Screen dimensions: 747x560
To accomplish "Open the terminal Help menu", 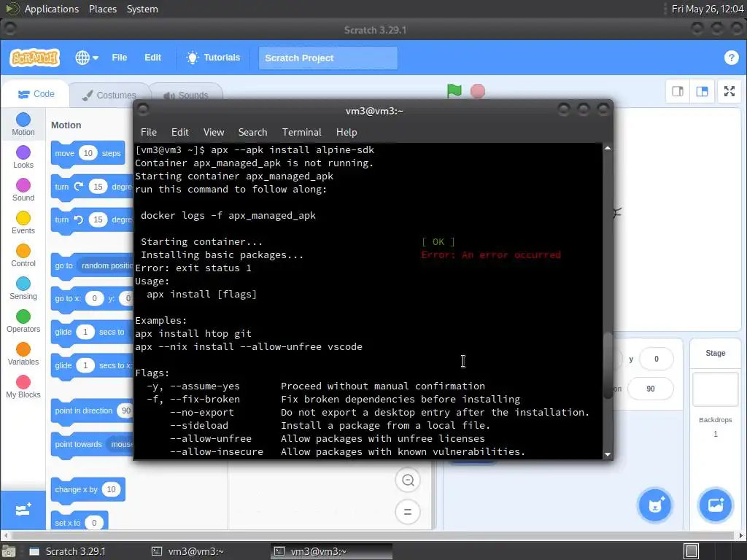I will pyautogui.click(x=347, y=133).
